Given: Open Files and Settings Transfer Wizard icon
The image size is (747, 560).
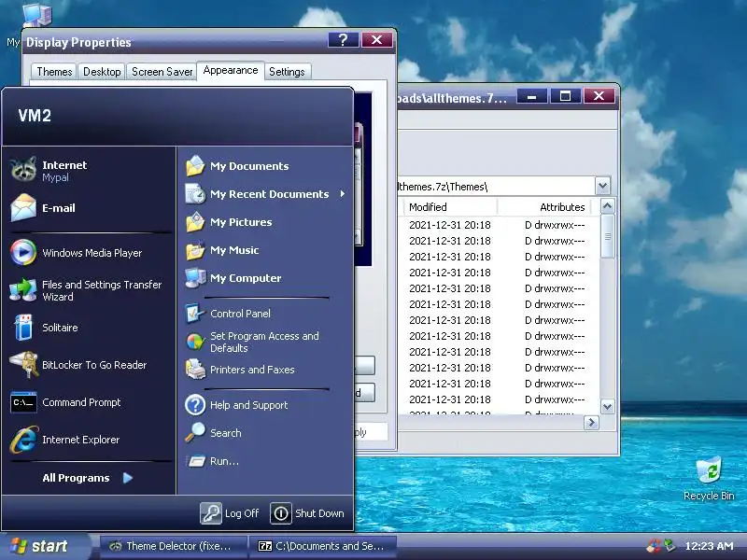Looking at the screenshot, I should (x=23, y=290).
